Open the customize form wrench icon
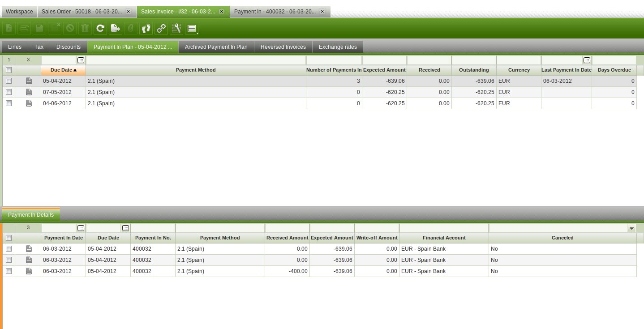644x329 pixels. [176, 29]
